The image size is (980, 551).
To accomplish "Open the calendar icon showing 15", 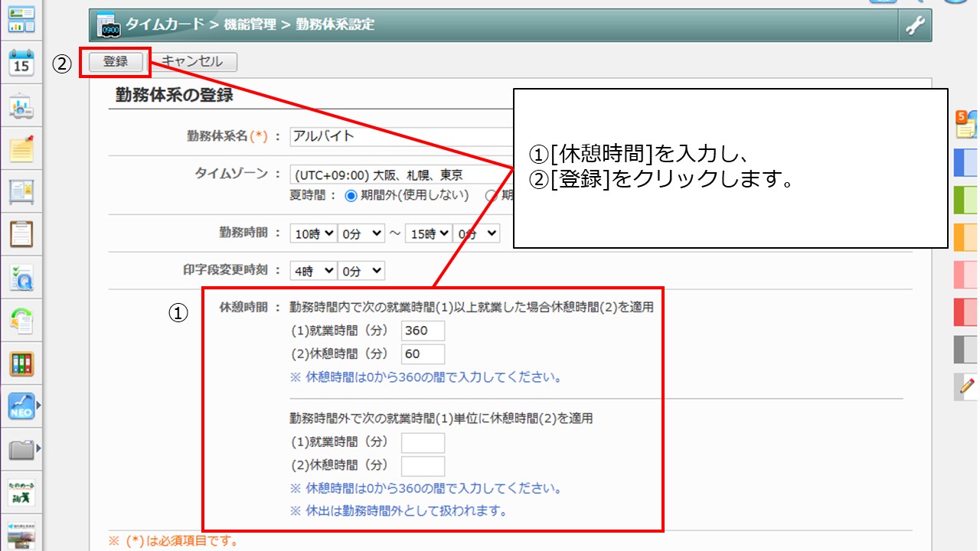I will tap(22, 63).
